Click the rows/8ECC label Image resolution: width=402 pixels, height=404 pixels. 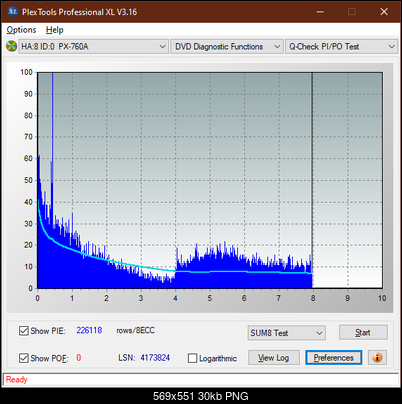(x=135, y=330)
